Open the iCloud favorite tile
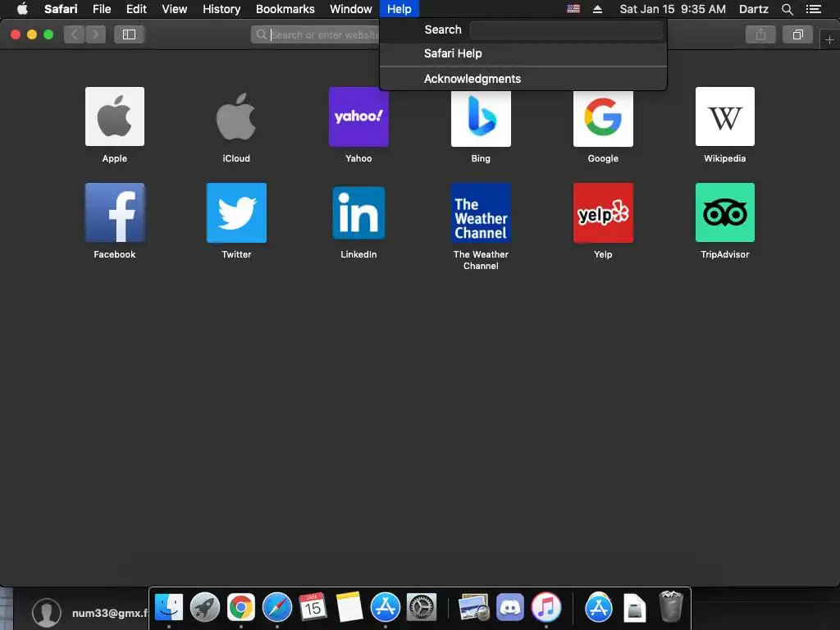 (236, 116)
